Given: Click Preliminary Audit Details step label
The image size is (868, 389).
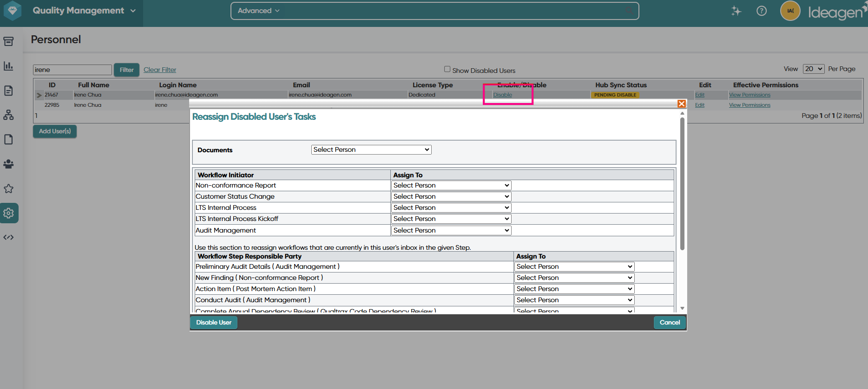Looking at the screenshot, I should click(x=268, y=266).
